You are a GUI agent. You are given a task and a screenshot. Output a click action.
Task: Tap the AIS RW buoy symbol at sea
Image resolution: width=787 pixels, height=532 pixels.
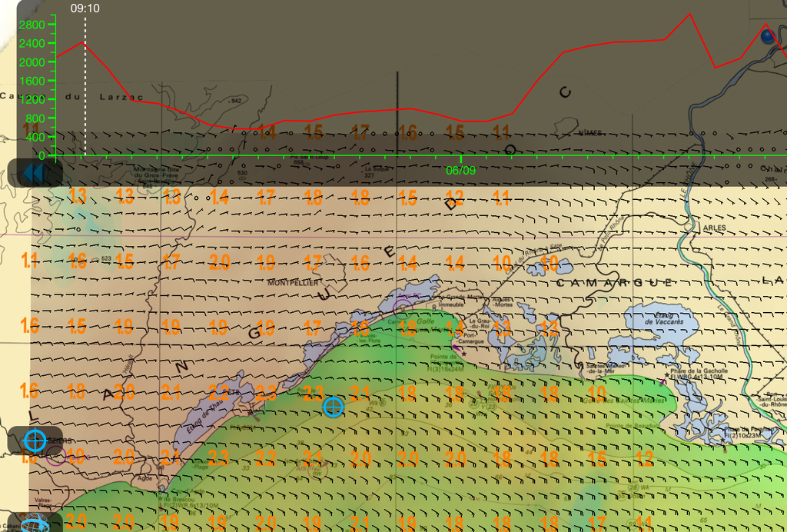tap(317, 470)
